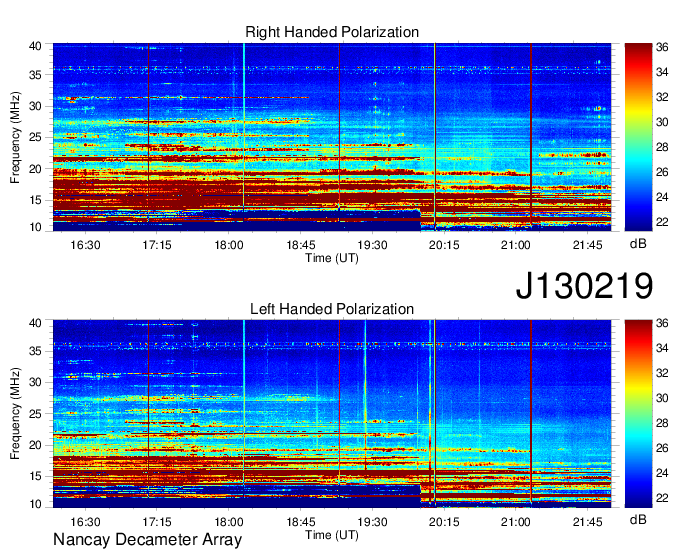
Task: Click the dB unit under bottom colorbar
Action: point(638,519)
